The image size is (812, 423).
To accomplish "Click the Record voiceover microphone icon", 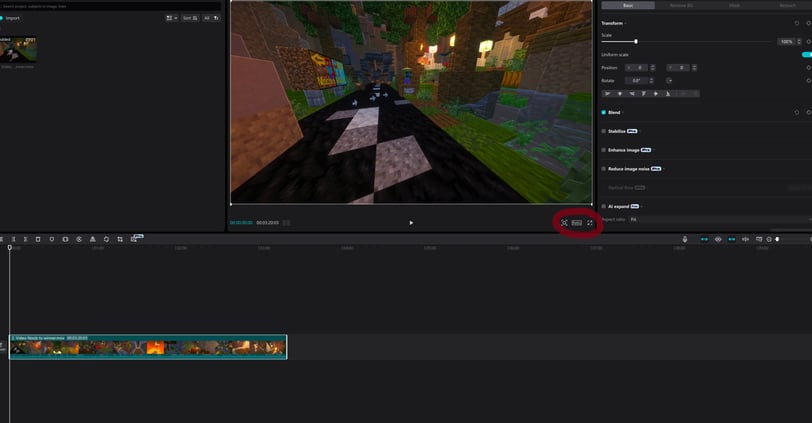I will point(685,239).
